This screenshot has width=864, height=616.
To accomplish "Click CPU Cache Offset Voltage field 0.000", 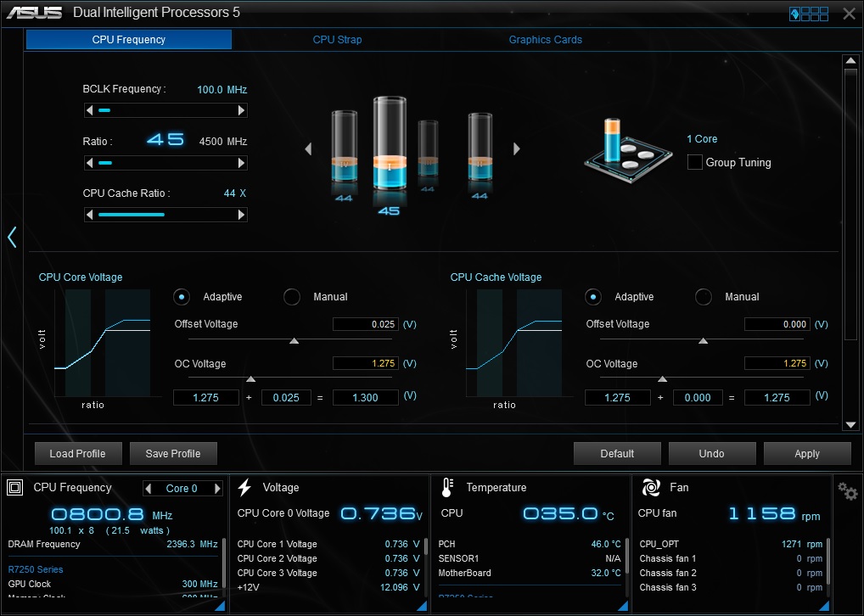I will 777,324.
